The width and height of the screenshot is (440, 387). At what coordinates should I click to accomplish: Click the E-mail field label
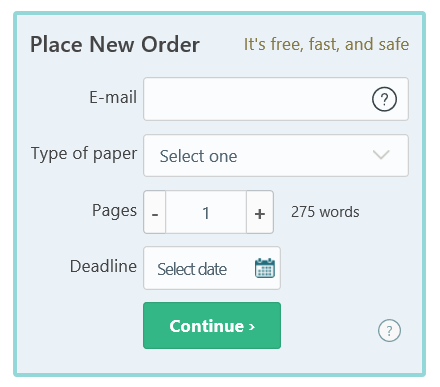click(113, 97)
